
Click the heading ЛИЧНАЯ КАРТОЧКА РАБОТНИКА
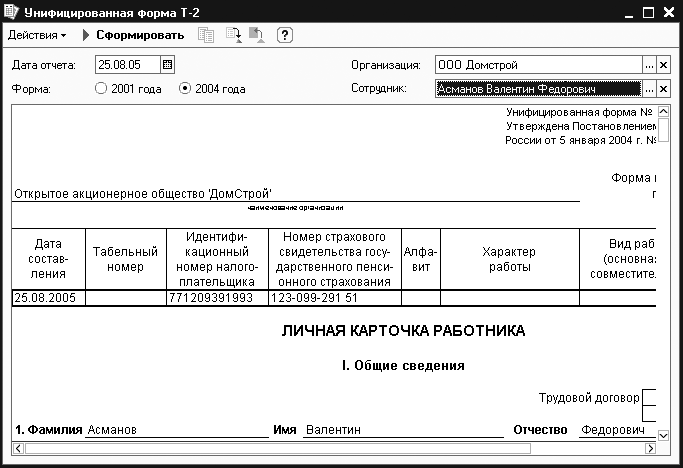click(403, 331)
